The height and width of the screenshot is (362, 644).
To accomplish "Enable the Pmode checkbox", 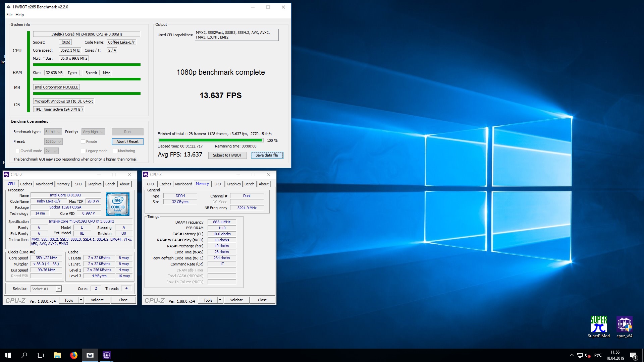I will (x=83, y=141).
